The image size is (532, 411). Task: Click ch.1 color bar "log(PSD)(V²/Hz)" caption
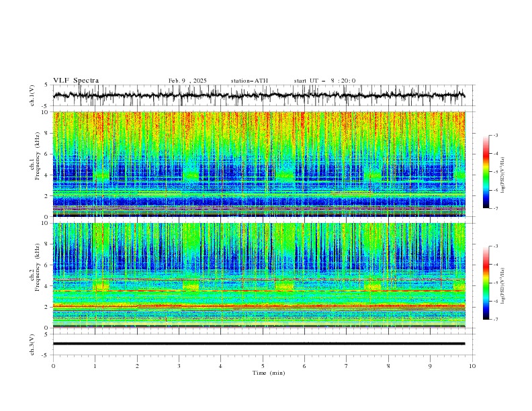pyautogui.click(x=503, y=175)
